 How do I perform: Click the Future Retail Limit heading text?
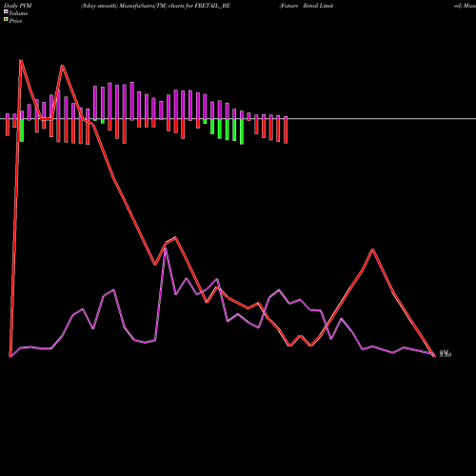[x=307, y=6]
